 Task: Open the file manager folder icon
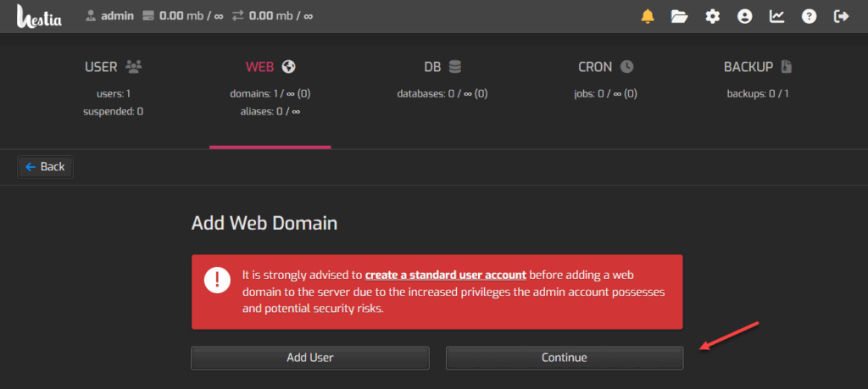(x=679, y=16)
